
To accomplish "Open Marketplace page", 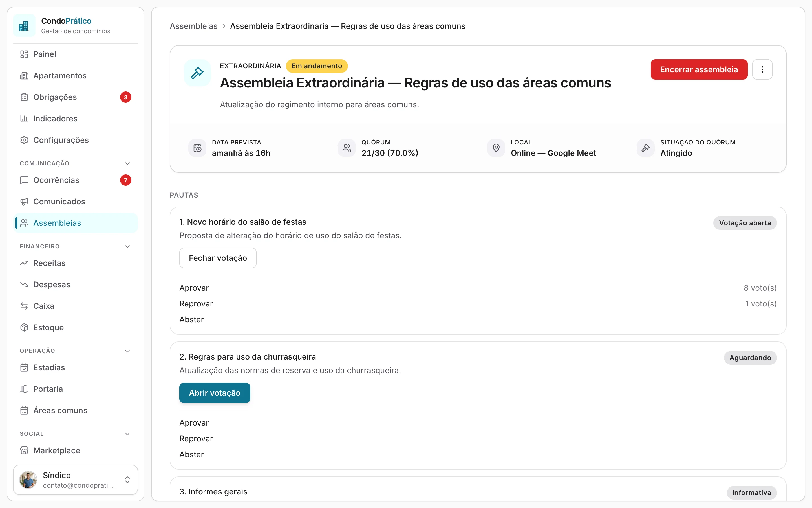I will click(76, 450).
